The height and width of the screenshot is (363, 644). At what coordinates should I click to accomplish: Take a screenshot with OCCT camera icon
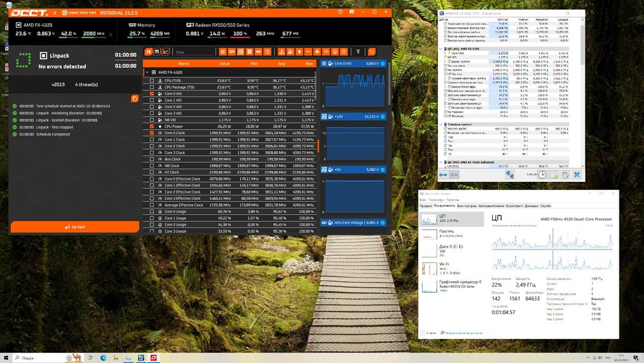[352, 12]
